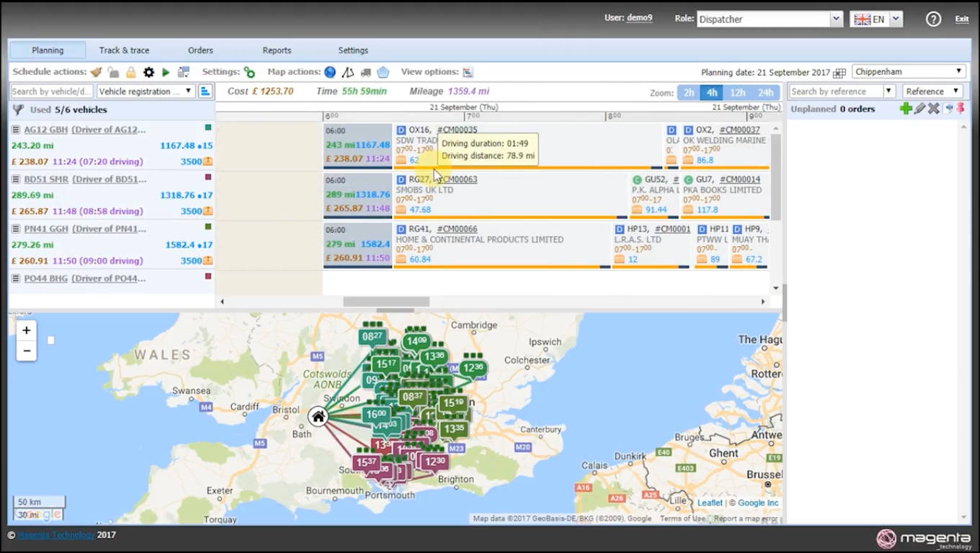This screenshot has height=553, width=980.
Task: Click the gold padlock lock icon
Action: (x=131, y=72)
